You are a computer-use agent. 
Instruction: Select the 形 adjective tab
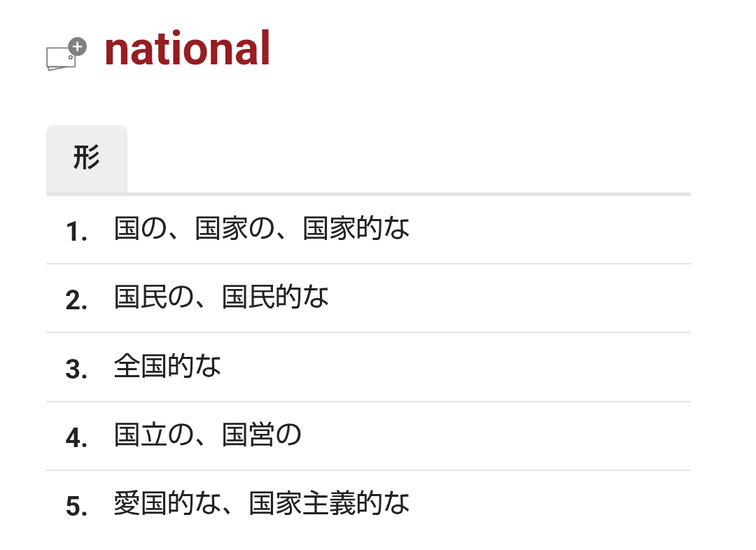tap(87, 159)
